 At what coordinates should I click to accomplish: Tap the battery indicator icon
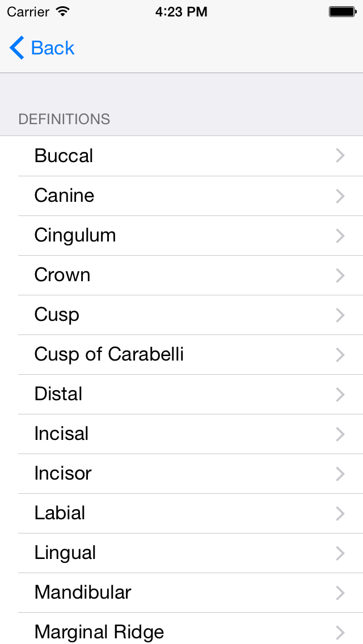pyautogui.click(x=342, y=11)
